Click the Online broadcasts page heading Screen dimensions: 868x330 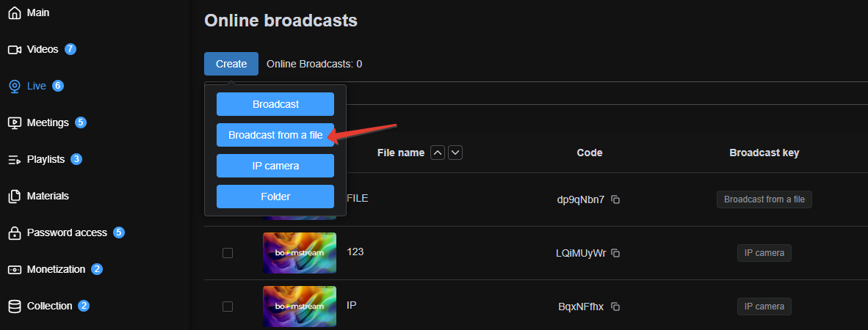point(281,21)
